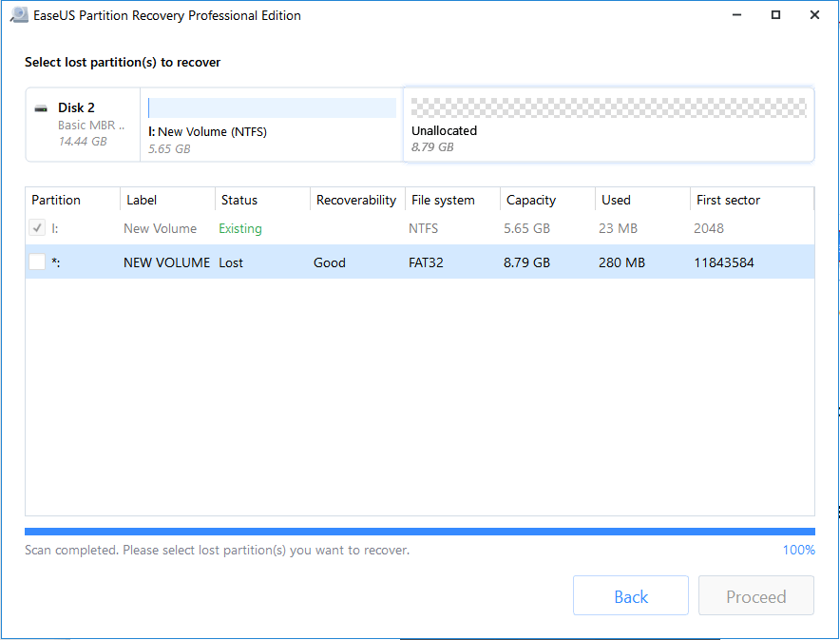Click the Recoverability column header
Image resolution: width=840 pixels, height=640 pixels.
357,200
